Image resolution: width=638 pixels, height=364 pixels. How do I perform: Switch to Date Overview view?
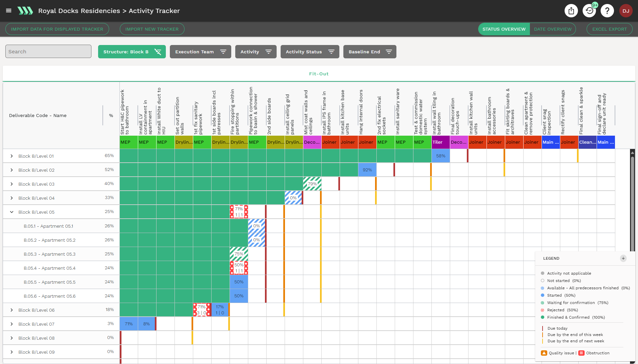tap(553, 29)
